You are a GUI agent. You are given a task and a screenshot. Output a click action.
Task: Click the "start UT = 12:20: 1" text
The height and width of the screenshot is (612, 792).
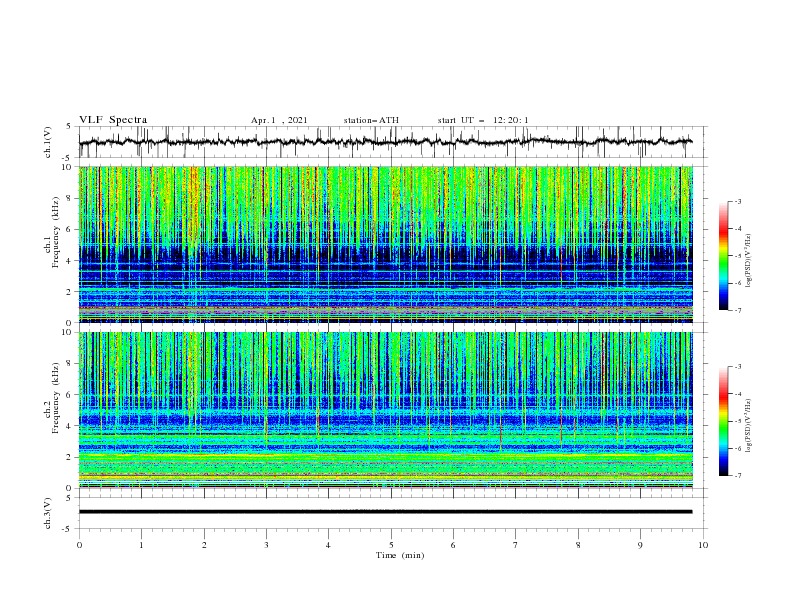coord(483,120)
